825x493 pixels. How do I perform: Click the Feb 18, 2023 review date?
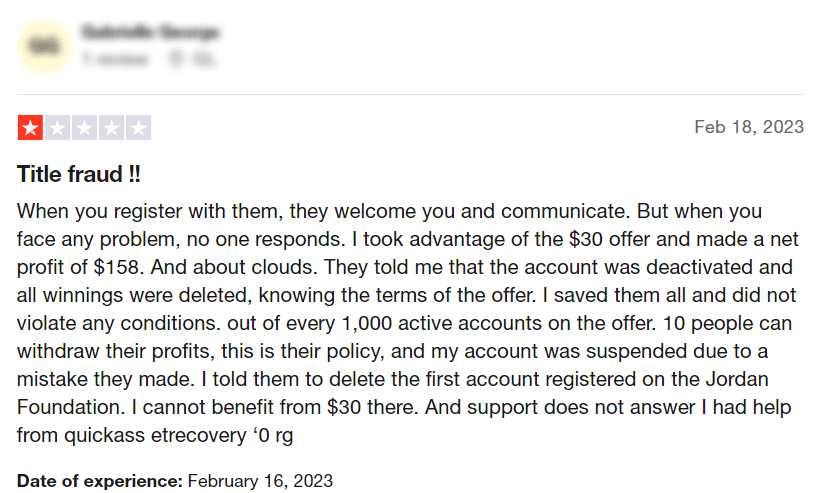749,127
